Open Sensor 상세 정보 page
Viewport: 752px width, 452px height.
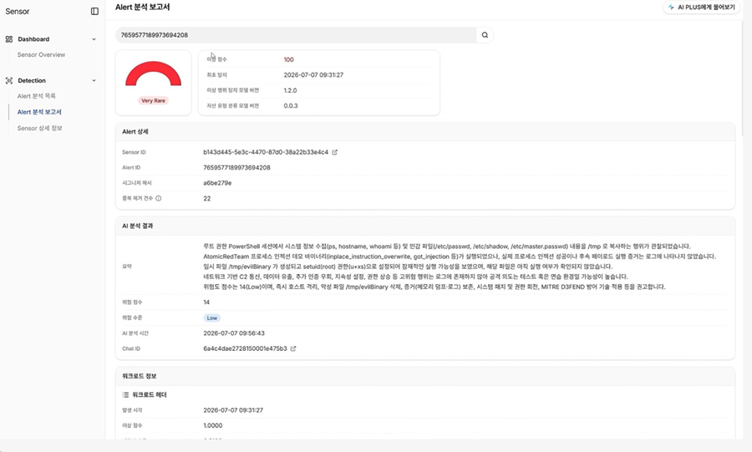(x=40, y=128)
